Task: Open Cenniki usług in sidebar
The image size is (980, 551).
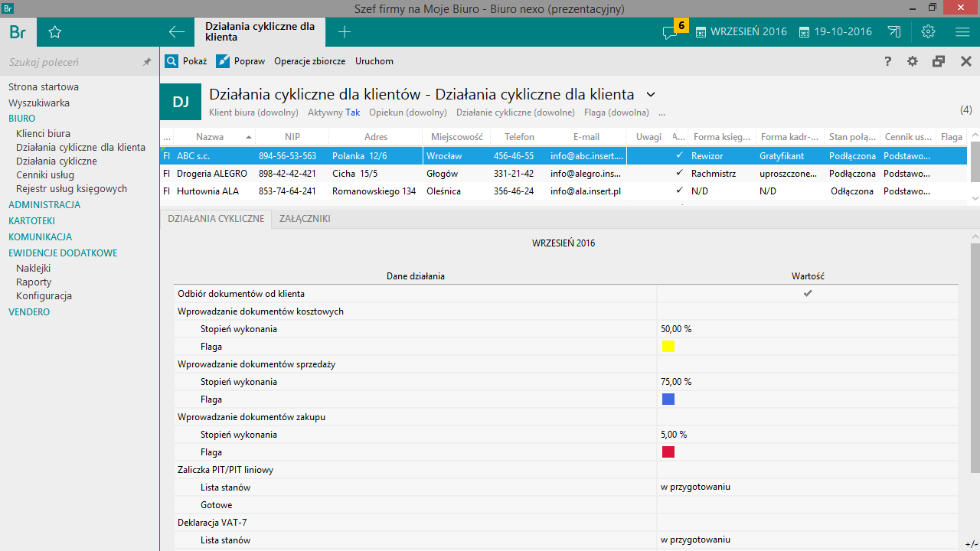Action: click(45, 175)
